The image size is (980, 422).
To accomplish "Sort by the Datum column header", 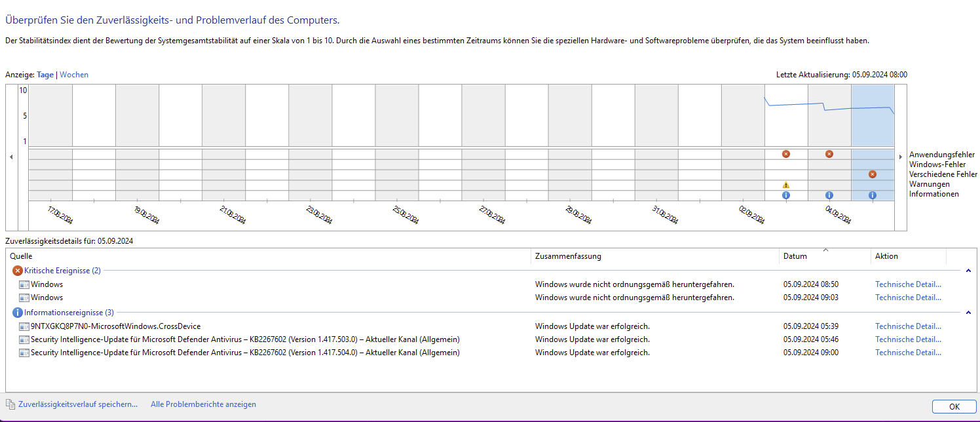I will click(825, 256).
